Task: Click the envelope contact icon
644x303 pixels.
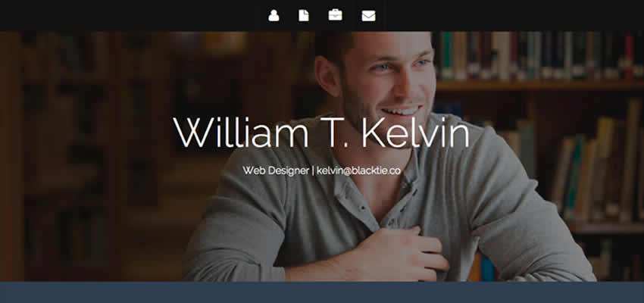Action: [x=368, y=16]
